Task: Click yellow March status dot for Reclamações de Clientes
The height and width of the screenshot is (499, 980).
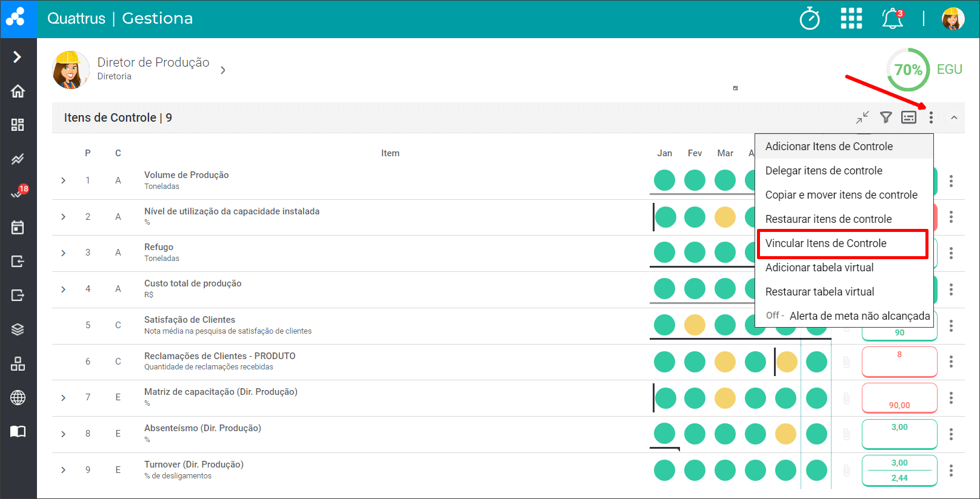Action: [725, 362]
